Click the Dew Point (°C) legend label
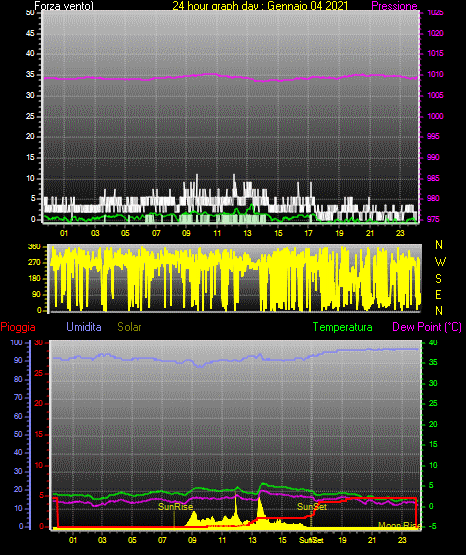466x555 pixels. 427,327
